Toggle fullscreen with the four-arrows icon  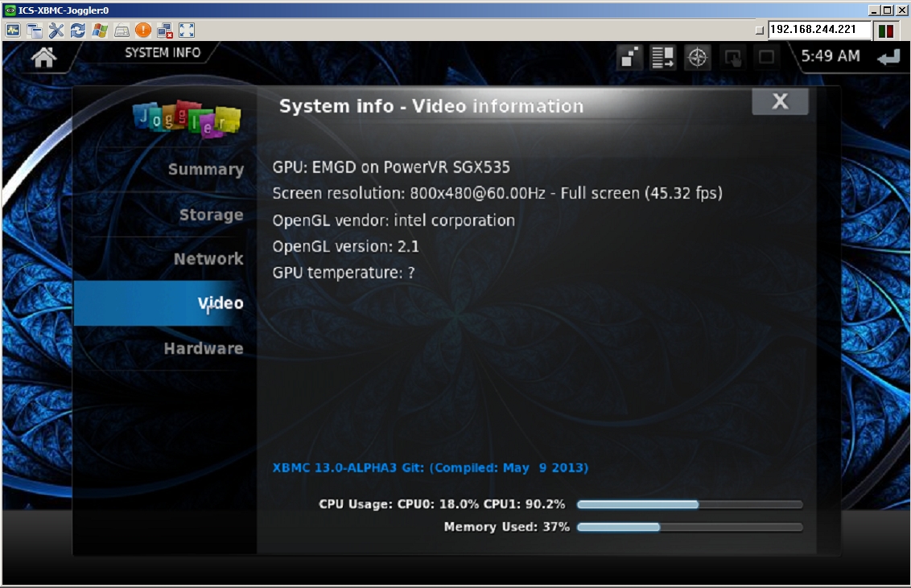pos(187,31)
